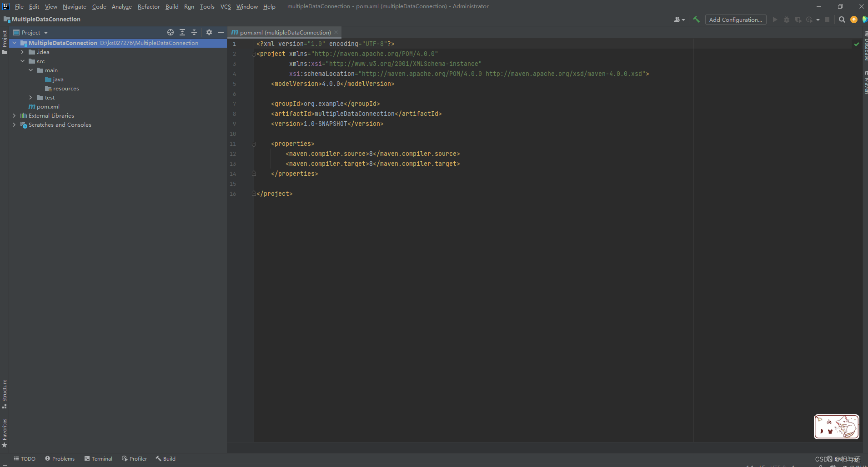Open the Structure side tool window
Viewport: 868px width, 467px height.
pyautogui.click(x=5, y=394)
